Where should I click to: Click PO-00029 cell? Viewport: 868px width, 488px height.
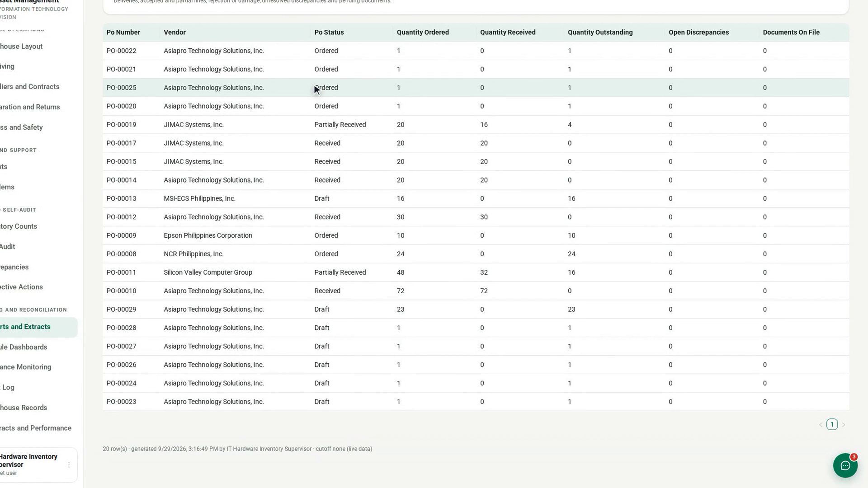[121, 310]
